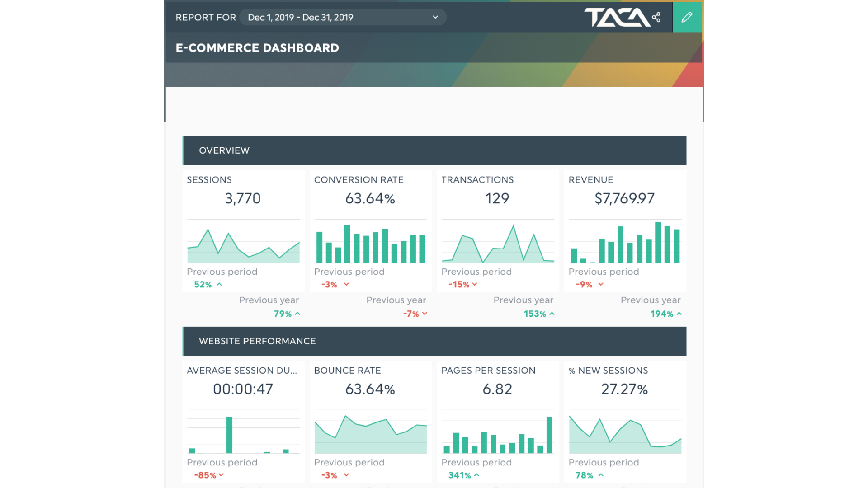
Task: Click the Pages Per Session 341% up arrow
Action: (x=476, y=475)
